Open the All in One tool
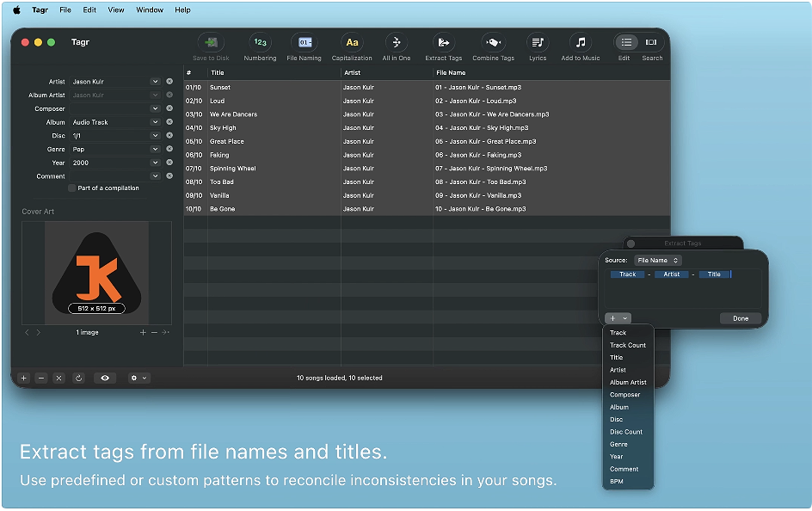The width and height of the screenshot is (812, 511). 397,42
